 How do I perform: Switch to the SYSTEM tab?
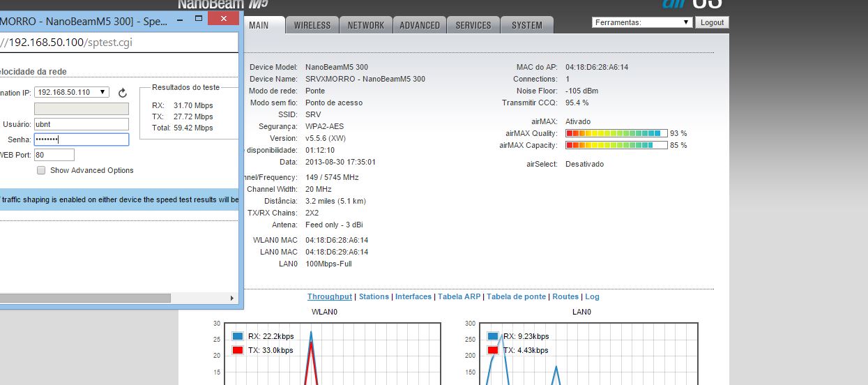527,25
